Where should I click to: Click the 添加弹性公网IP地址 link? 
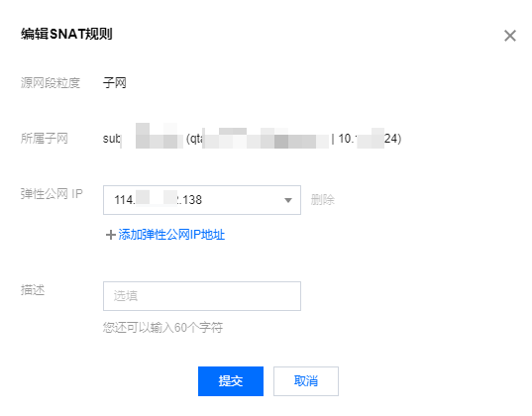pos(171,235)
